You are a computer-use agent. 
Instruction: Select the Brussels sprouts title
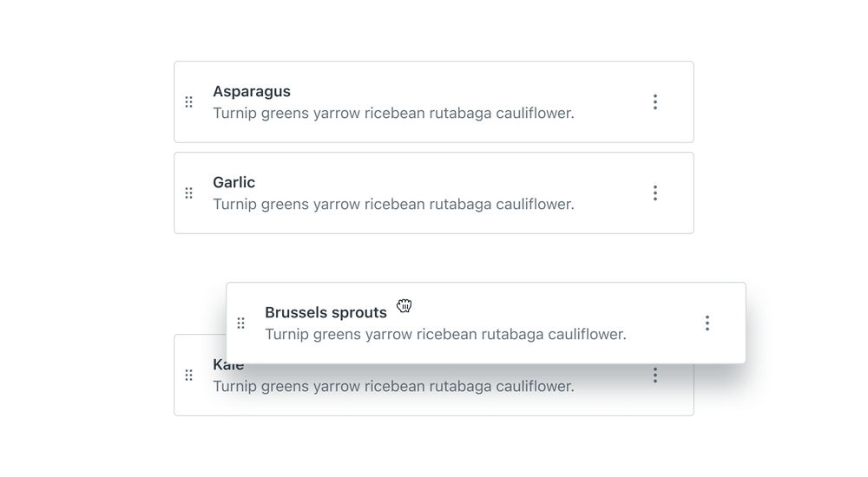point(325,312)
